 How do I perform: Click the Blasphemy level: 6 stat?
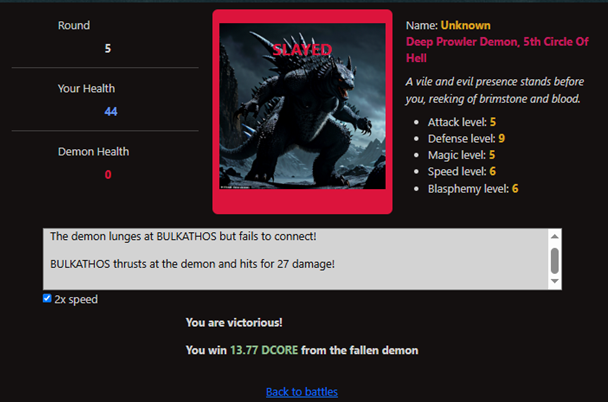473,189
